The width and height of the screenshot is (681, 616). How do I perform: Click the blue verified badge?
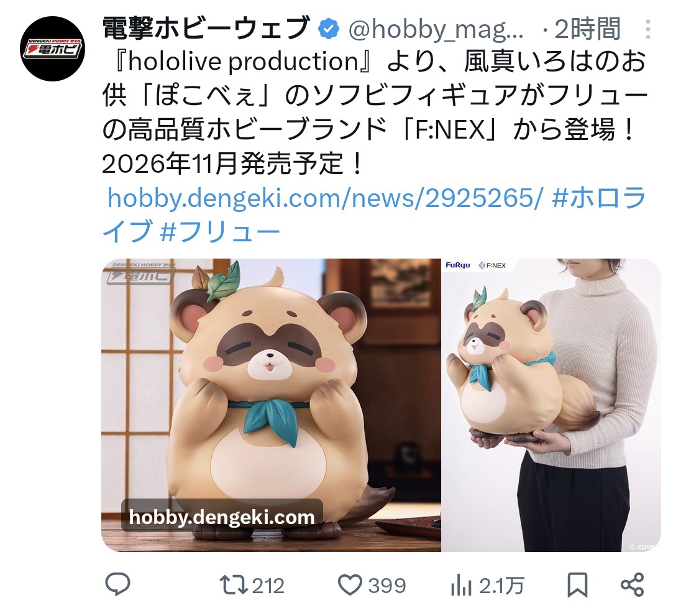pyautogui.click(x=329, y=30)
